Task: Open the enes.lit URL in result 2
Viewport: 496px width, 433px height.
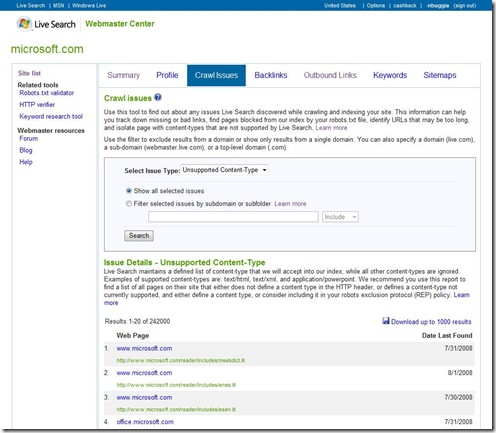Action: [x=176, y=385]
